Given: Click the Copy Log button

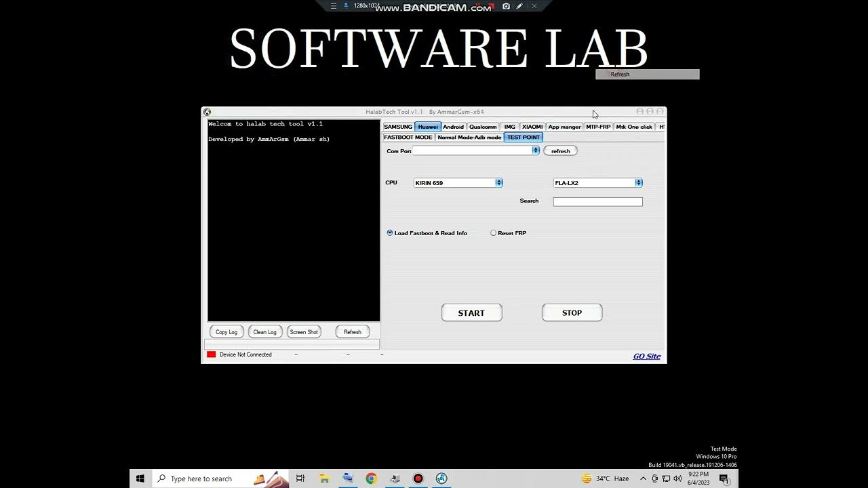Looking at the screenshot, I should point(226,332).
